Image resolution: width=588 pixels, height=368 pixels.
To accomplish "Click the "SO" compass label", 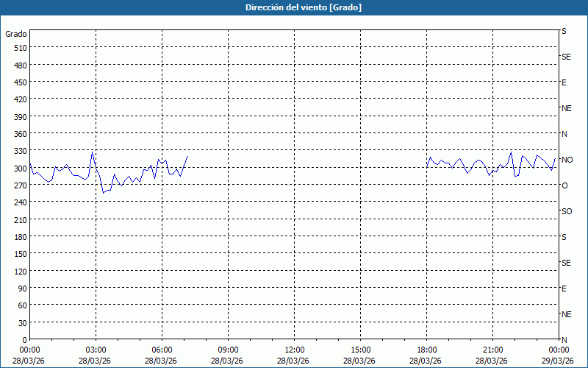I will tap(567, 211).
